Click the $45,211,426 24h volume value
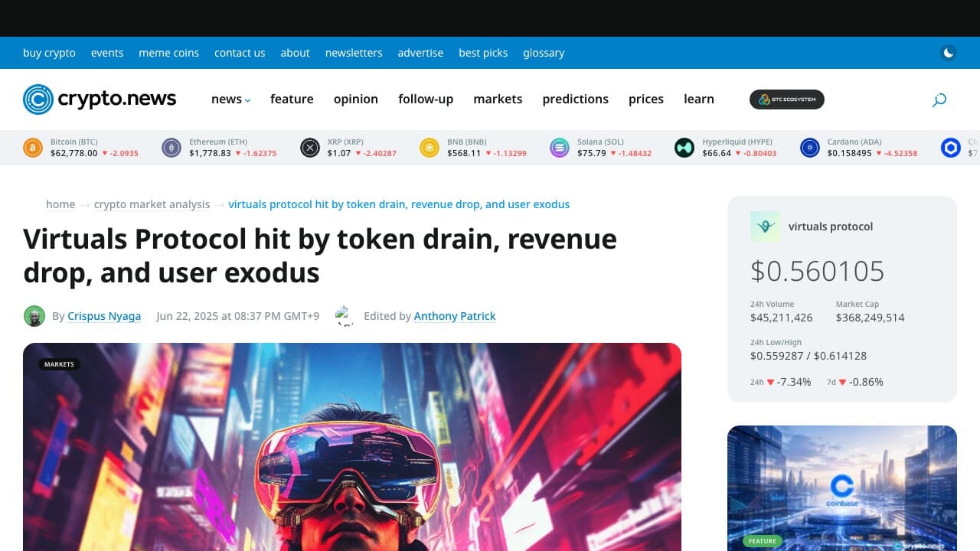This screenshot has width=980, height=551. (782, 318)
